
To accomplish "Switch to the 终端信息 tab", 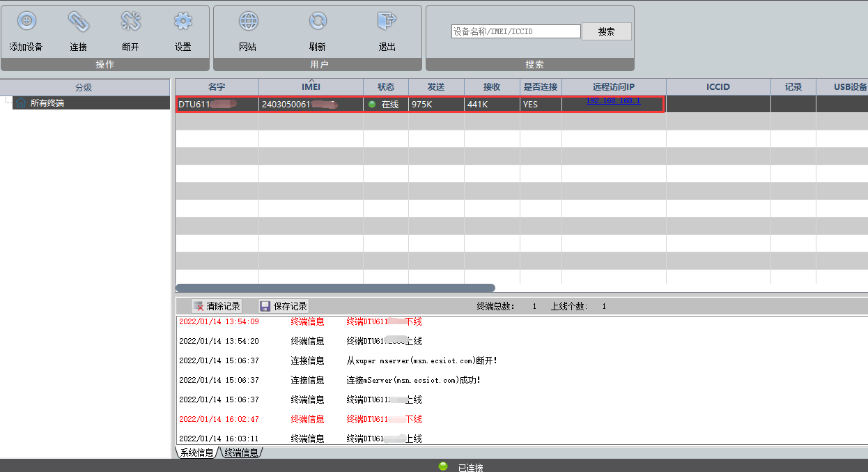I will pyautogui.click(x=241, y=452).
